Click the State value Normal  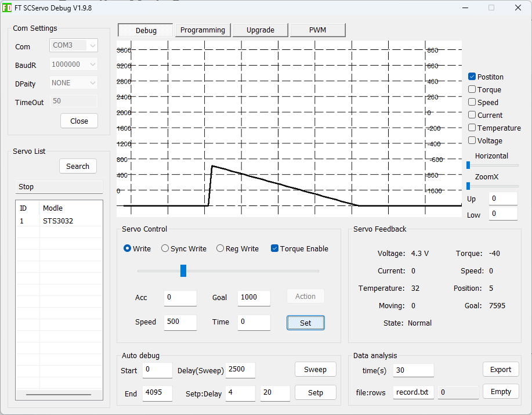pos(419,323)
